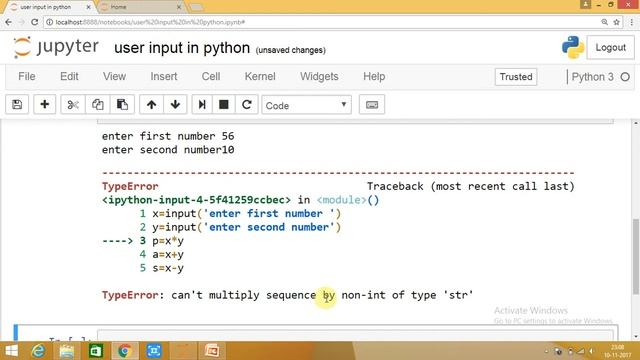The width and height of the screenshot is (640, 360).
Task: Reload the page in browser
Action: point(35,22)
